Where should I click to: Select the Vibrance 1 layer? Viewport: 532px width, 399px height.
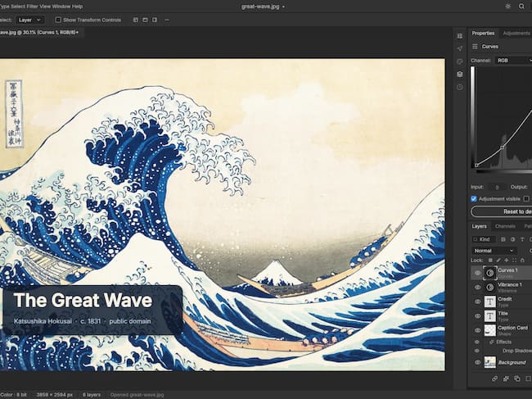click(502, 288)
